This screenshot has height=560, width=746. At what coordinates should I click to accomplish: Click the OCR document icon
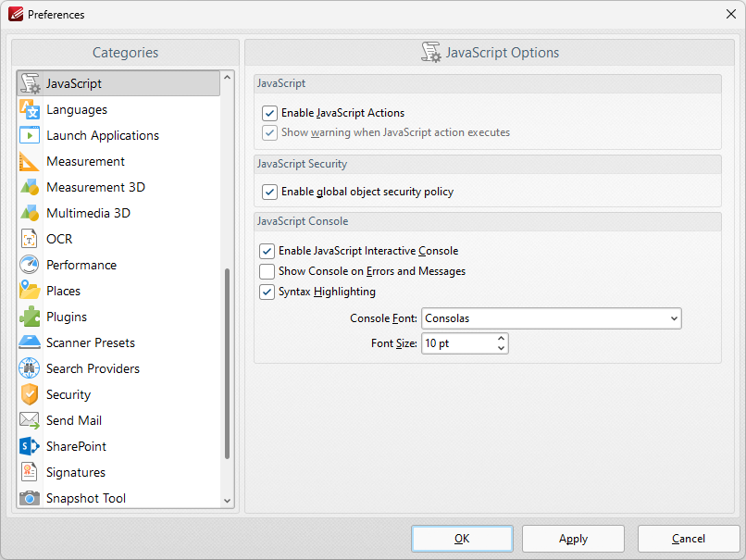(30, 239)
